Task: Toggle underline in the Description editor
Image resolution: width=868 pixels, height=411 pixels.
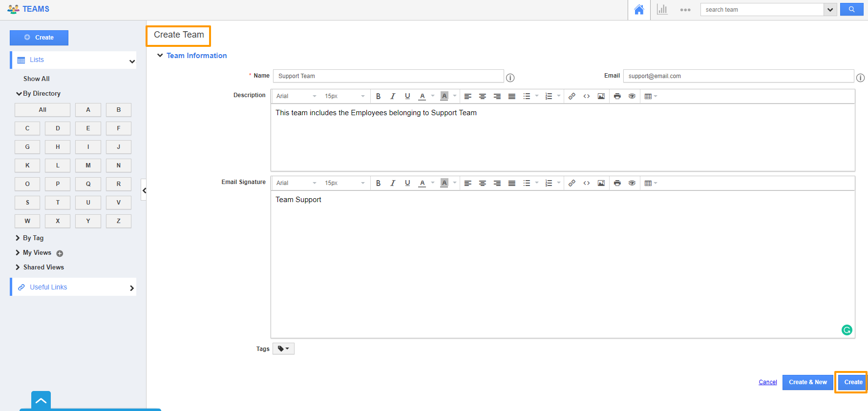Action: [x=407, y=96]
